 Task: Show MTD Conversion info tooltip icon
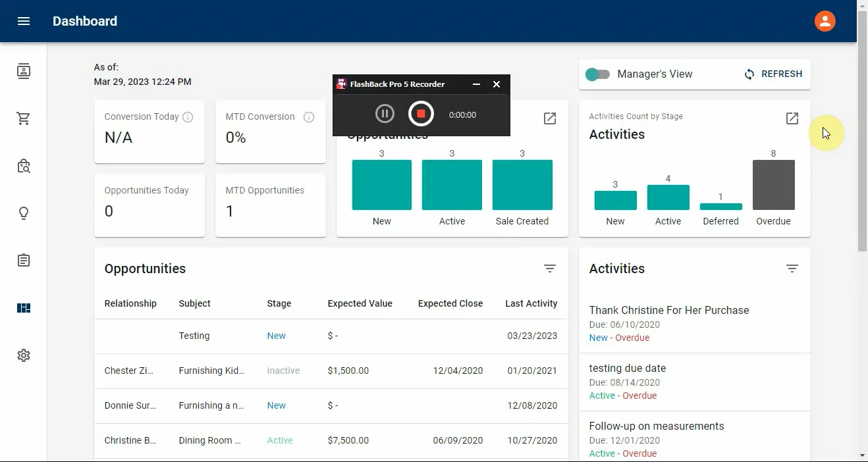tap(309, 117)
